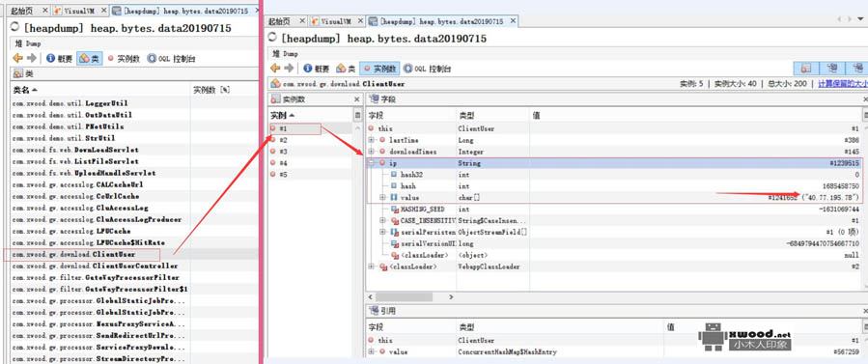868x364 pixels.
Task: Click right arrow of 字段 horizontal scrollbar
Action: [452, 297]
